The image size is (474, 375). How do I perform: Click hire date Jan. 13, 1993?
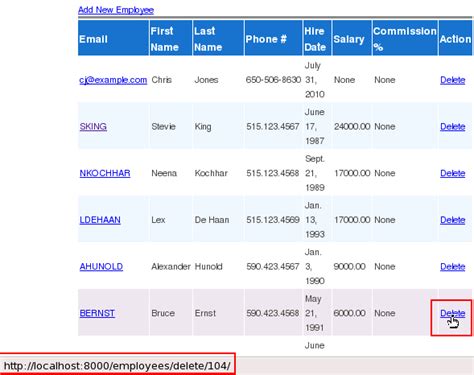pyautogui.click(x=315, y=220)
